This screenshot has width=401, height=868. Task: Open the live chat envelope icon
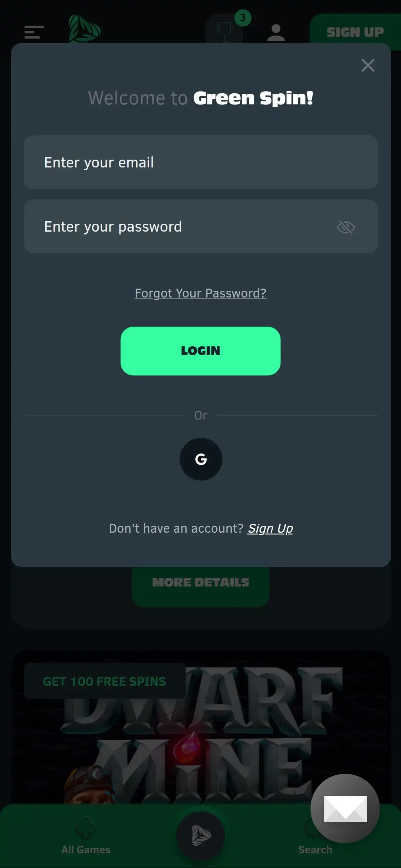tap(345, 808)
